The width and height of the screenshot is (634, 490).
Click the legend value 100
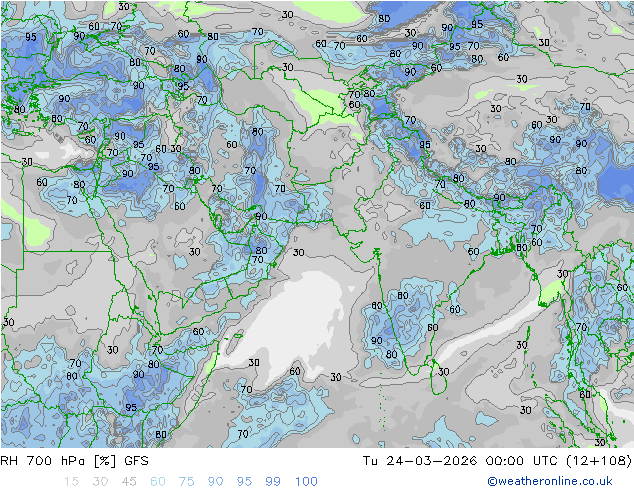tap(306, 482)
